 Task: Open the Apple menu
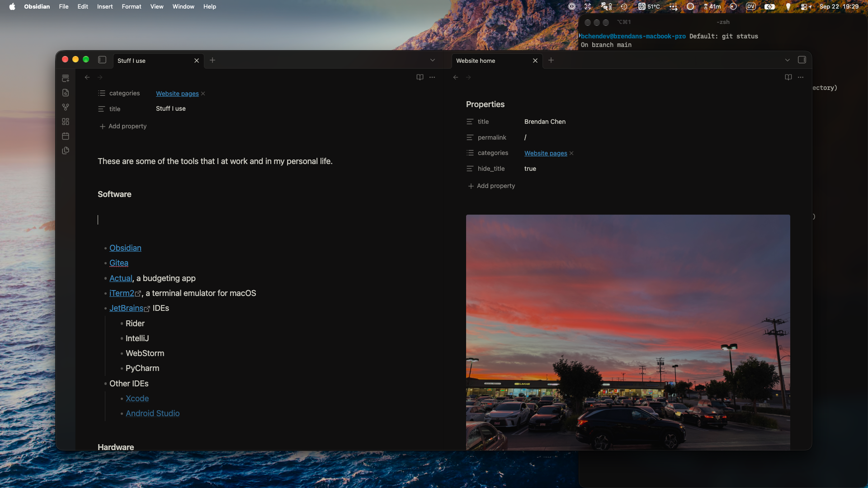coord(12,6)
